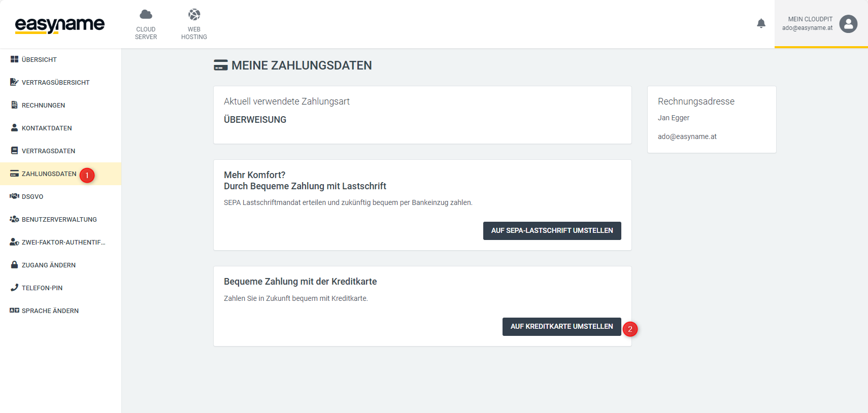Open Cloud Server via cloud icon
Image resolution: width=868 pixels, height=413 pixels.
coord(146,14)
